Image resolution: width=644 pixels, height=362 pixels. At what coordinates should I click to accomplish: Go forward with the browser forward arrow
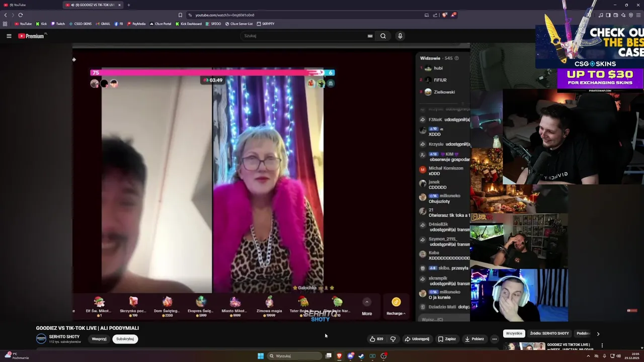[x=13, y=15]
